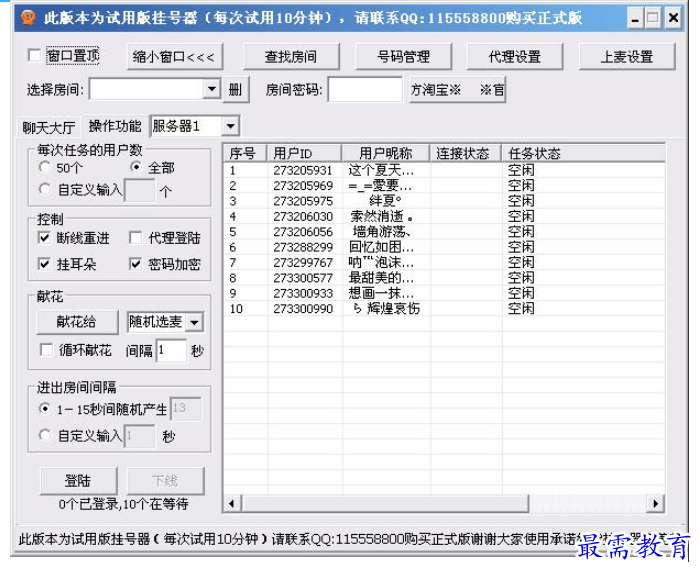Sort by the 序号 column header

pos(244,153)
